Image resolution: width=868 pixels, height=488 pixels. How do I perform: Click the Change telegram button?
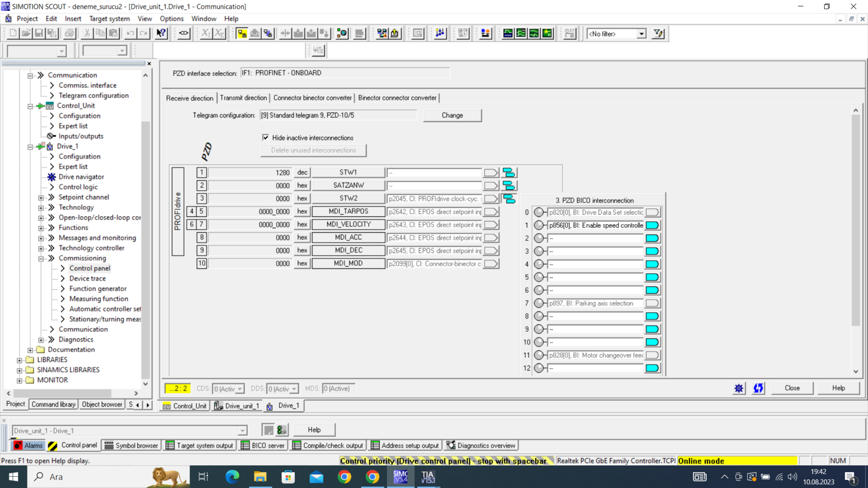point(452,115)
